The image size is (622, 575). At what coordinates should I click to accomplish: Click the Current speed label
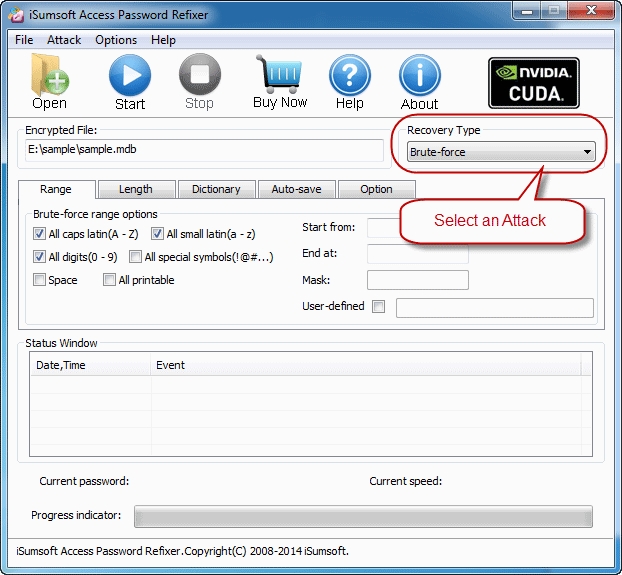(405, 481)
